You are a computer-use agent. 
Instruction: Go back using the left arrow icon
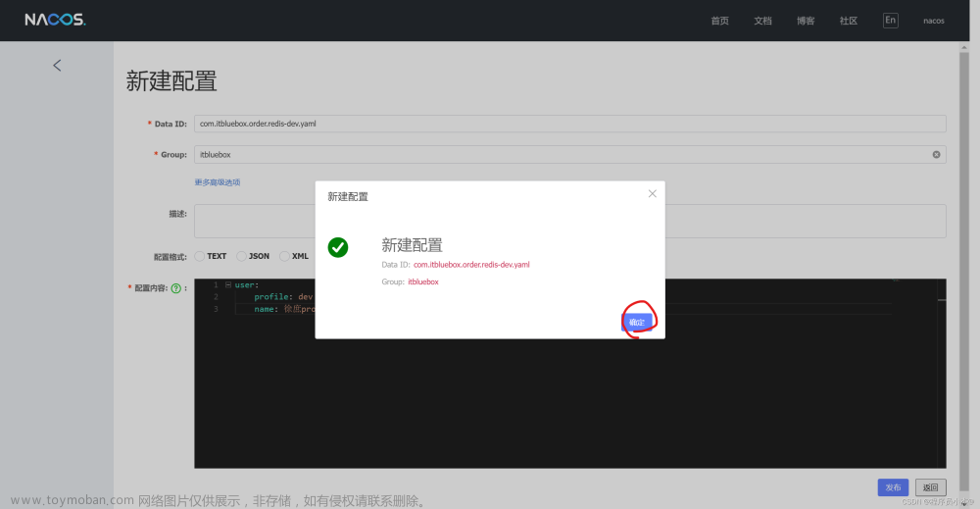click(57, 65)
